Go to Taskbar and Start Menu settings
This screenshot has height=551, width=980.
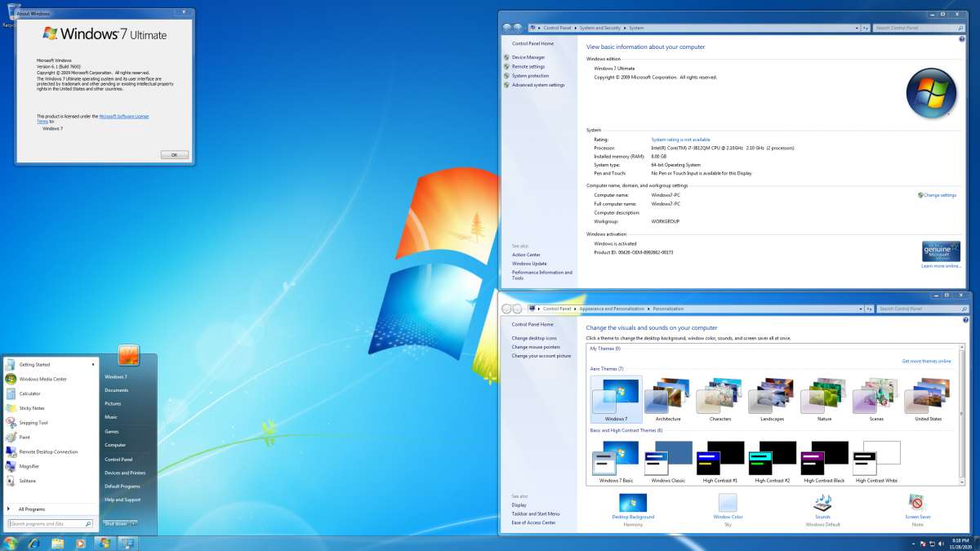tap(536, 513)
